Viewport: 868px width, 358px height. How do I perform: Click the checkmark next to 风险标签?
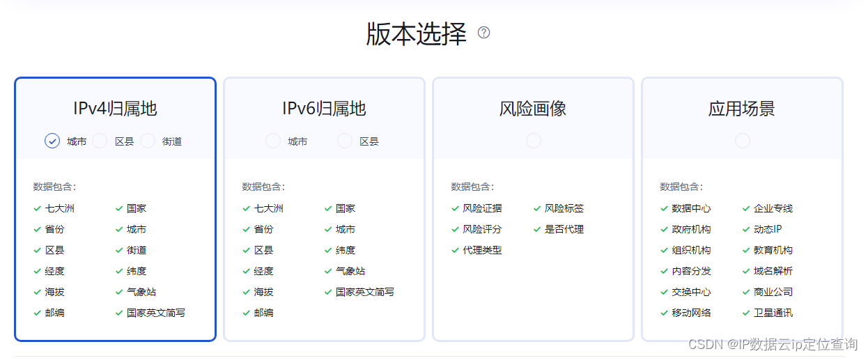[537, 208]
